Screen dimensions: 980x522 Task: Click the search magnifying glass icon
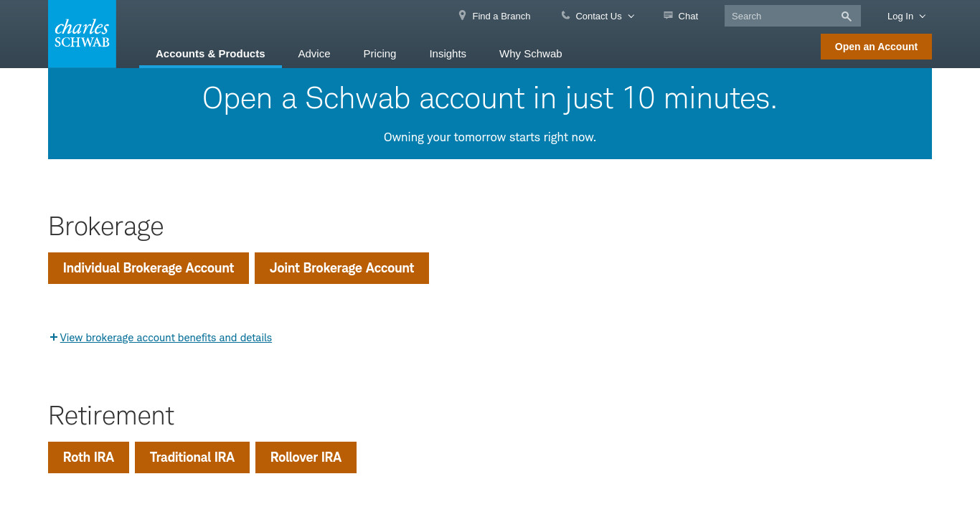[847, 16]
